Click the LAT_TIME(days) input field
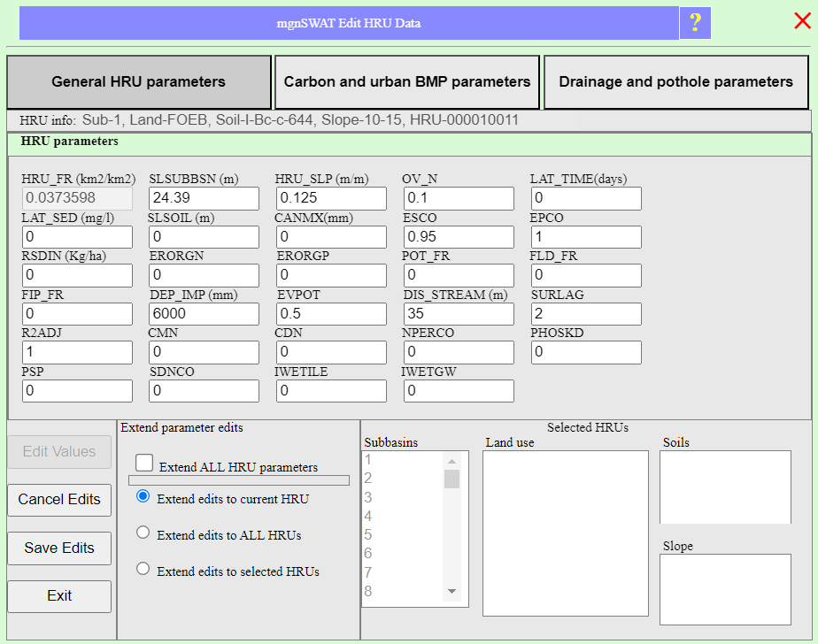Image resolution: width=818 pixels, height=644 pixels. [x=586, y=198]
